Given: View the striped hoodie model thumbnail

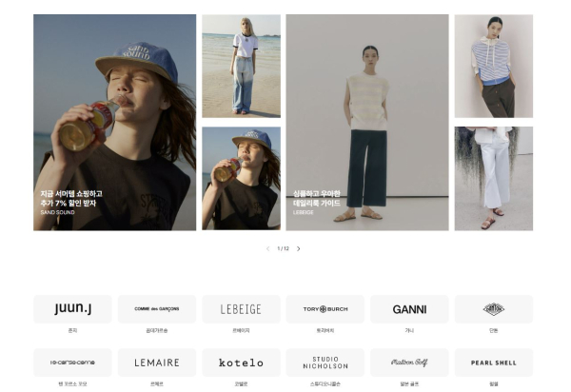Looking at the screenshot, I should [x=493, y=66].
